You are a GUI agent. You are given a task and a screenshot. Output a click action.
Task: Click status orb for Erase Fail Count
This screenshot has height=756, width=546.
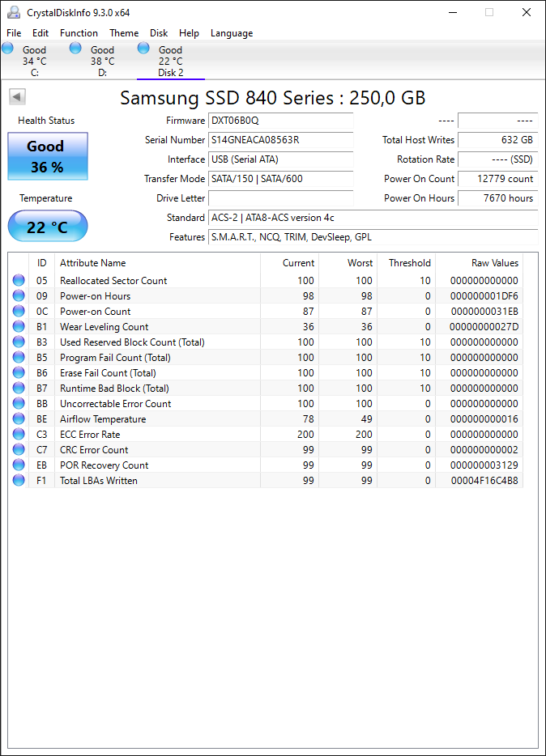pos(19,372)
